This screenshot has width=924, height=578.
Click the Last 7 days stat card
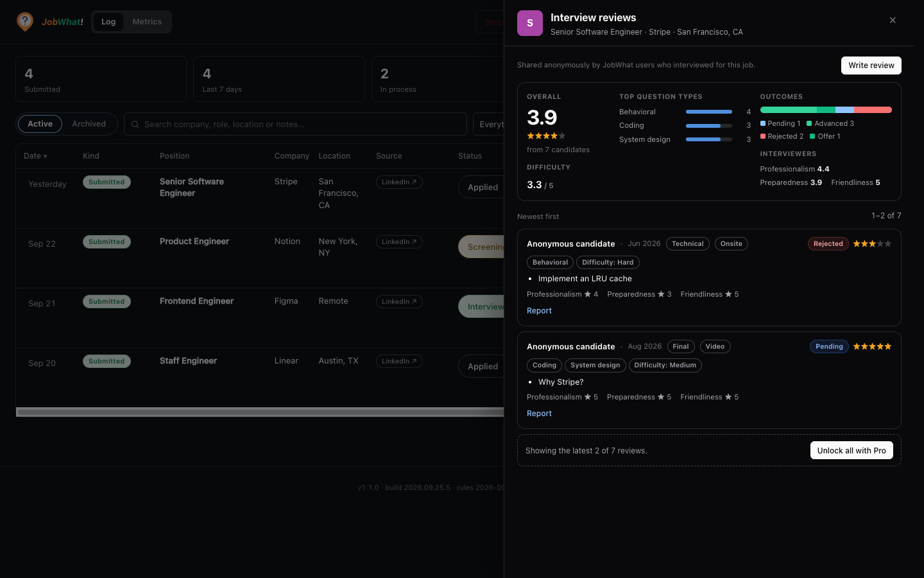tap(279, 79)
